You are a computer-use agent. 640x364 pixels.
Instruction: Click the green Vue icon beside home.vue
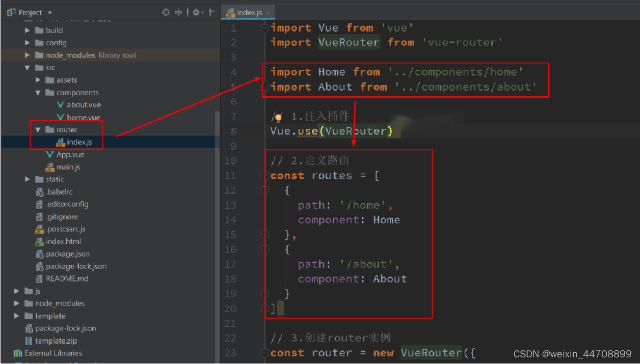tap(60, 117)
